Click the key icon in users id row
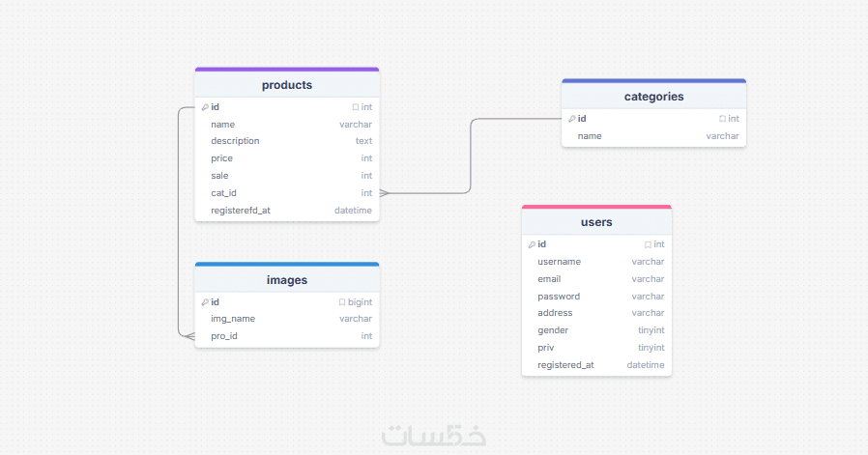 532,244
